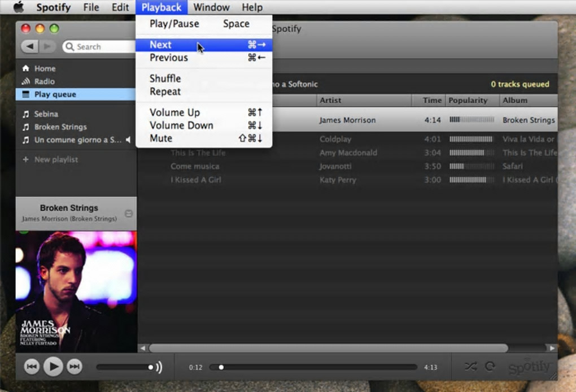Open the Help menu
Screen dimensions: 576x392
(x=252, y=7)
